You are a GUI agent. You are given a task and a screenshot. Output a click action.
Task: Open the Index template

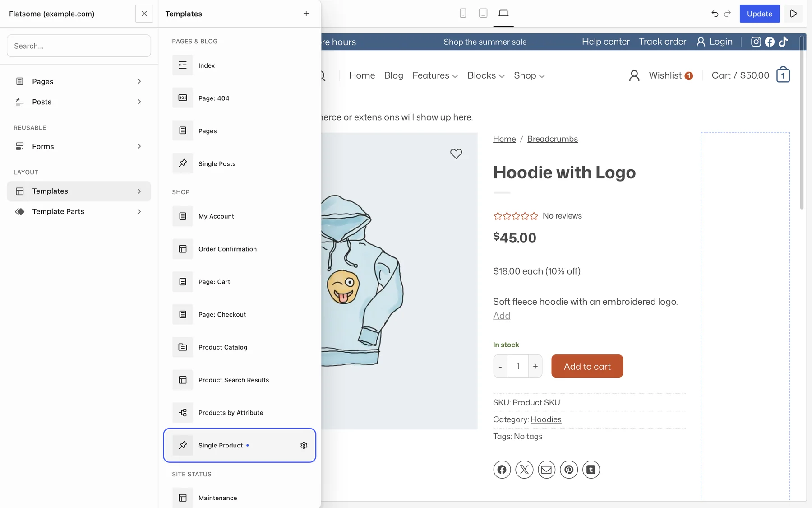coord(240,65)
